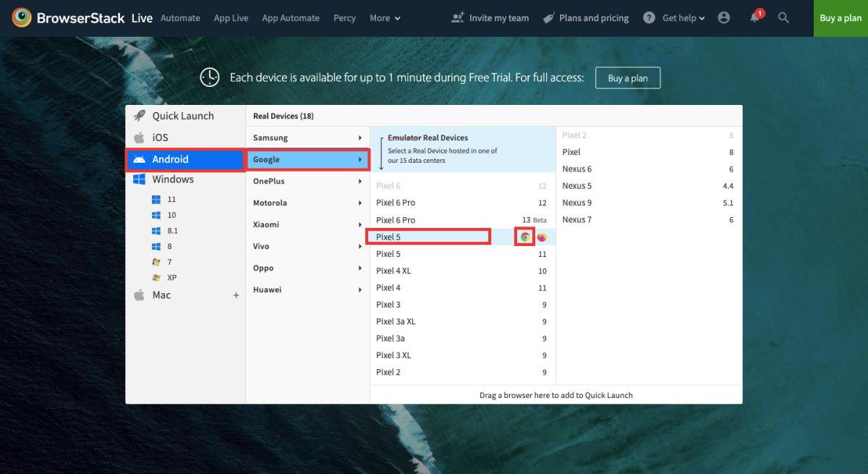868x474 pixels.
Task: Select the Google brand row
Action: coord(307,159)
